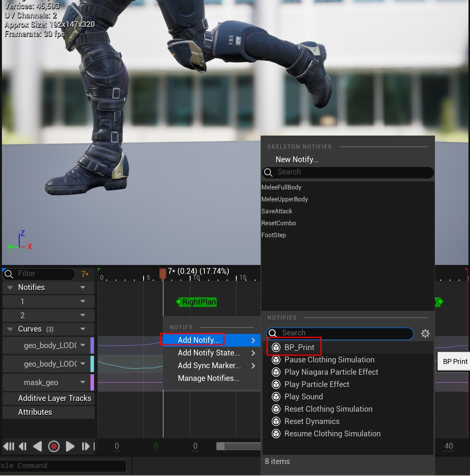This screenshot has width=470, height=476.
Task: Click the timeline horizontal scrollbar
Action: tap(239, 446)
